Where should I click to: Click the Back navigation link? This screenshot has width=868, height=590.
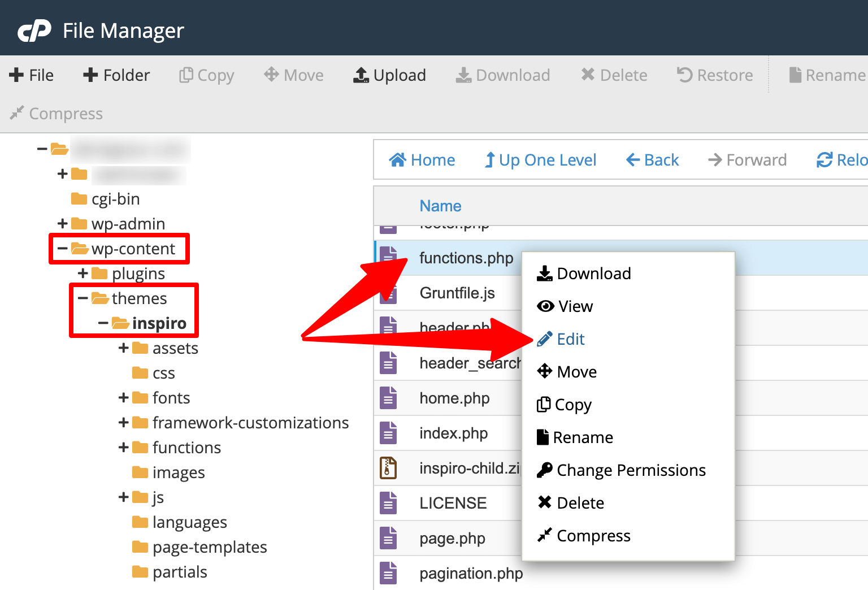652,160
